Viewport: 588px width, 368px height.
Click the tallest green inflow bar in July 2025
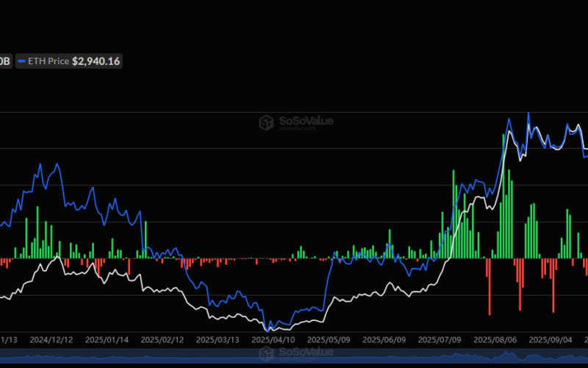pos(453,213)
